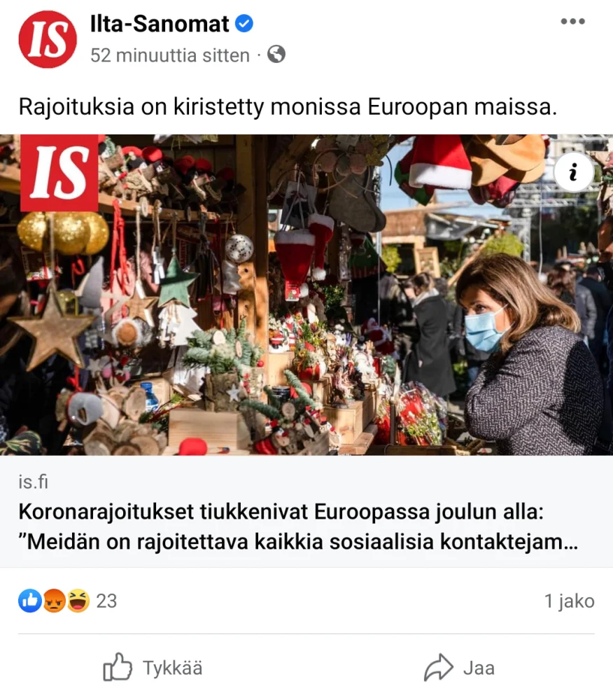
Task: Open the three-dot post options menu
Action: pyautogui.click(x=573, y=21)
